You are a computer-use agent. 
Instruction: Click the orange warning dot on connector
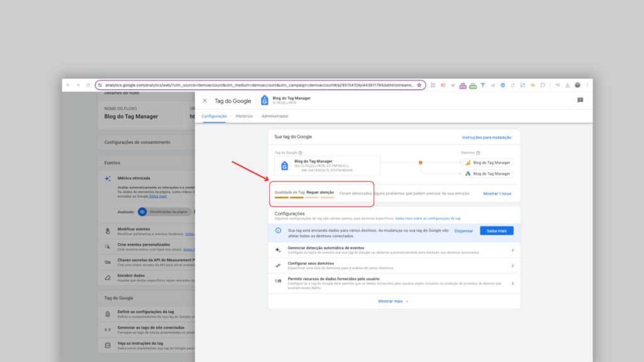point(421,163)
